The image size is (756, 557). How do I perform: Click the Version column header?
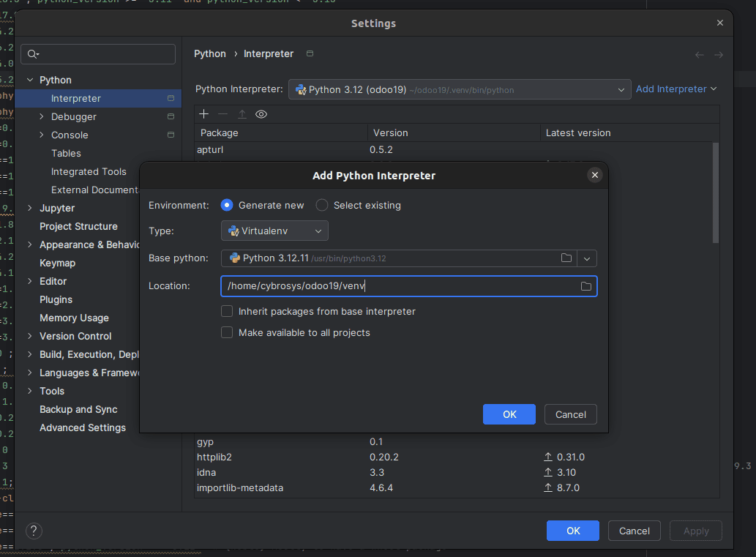point(454,132)
